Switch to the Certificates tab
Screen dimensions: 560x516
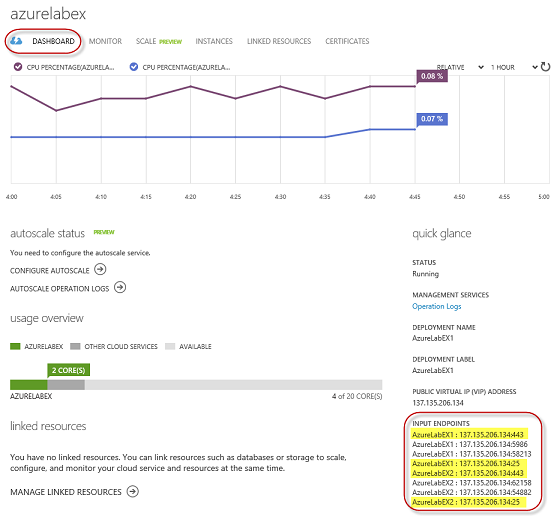[x=347, y=41]
